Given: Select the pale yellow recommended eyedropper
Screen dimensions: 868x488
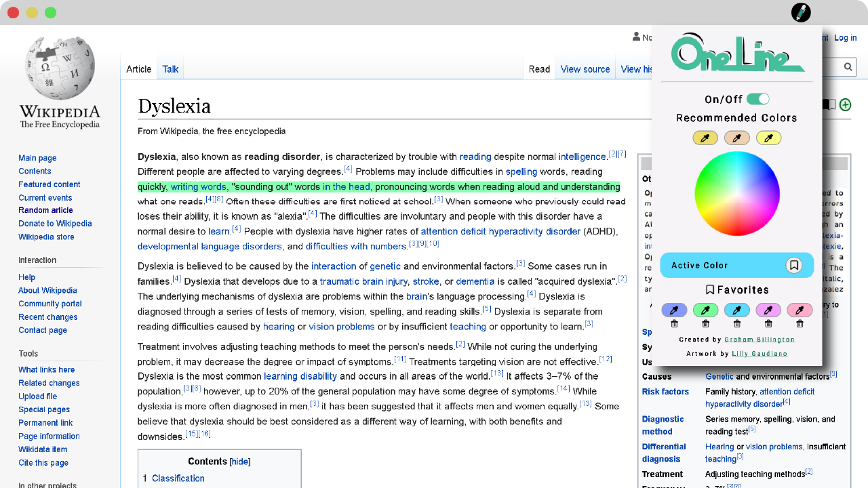Looking at the screenshot, I should 768,138.
